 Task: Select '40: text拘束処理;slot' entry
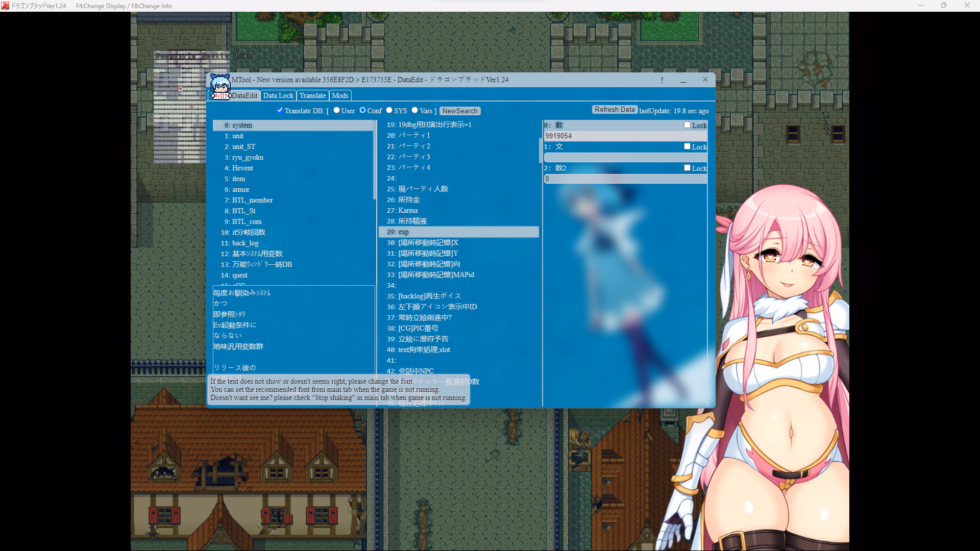(458, 350)
